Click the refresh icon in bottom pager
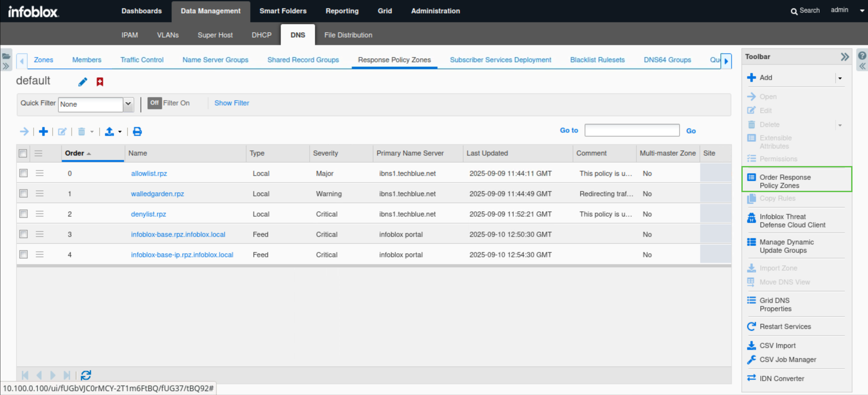Screen dimensions: 868x395 (86, 375)
